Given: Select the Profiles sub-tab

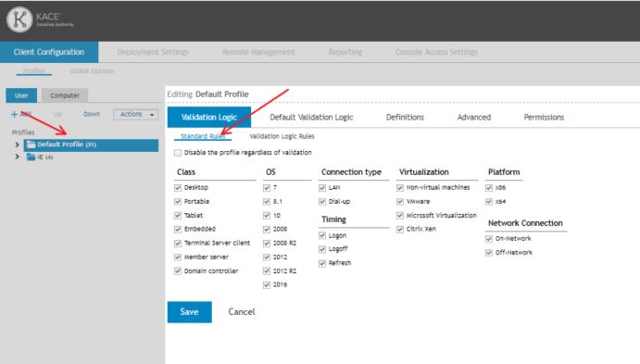Looking at the screenshot, I should pyautogui.click(x=34, y=71).
